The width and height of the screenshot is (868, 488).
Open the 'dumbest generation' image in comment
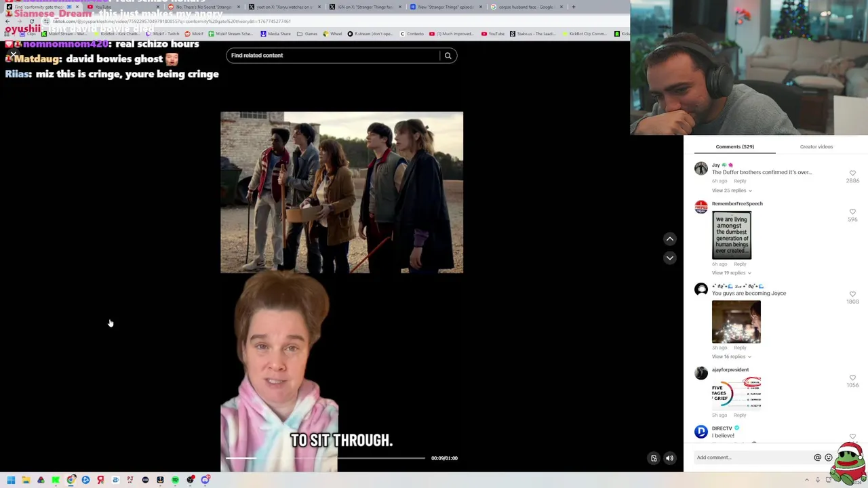point(732,235)
